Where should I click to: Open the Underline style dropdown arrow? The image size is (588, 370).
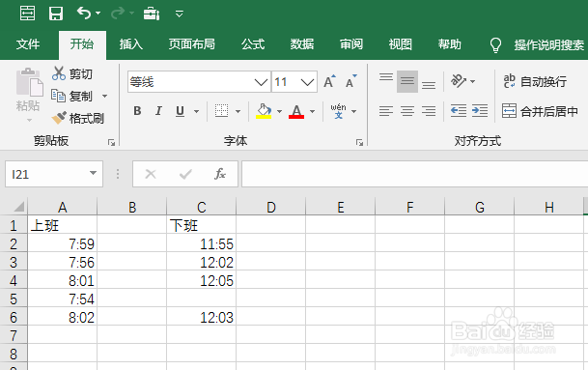click(x=196, y=111)
